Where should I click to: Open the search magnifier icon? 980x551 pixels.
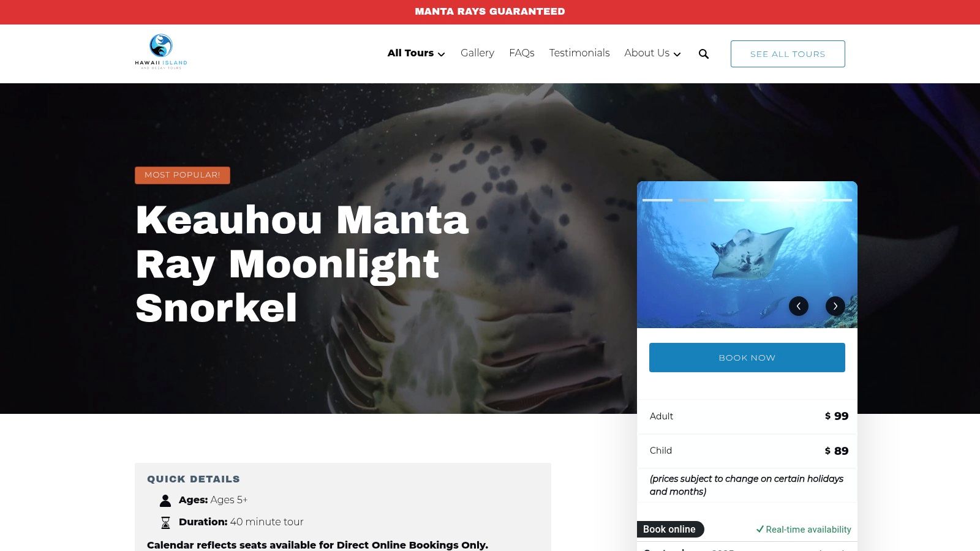[704, 54]
